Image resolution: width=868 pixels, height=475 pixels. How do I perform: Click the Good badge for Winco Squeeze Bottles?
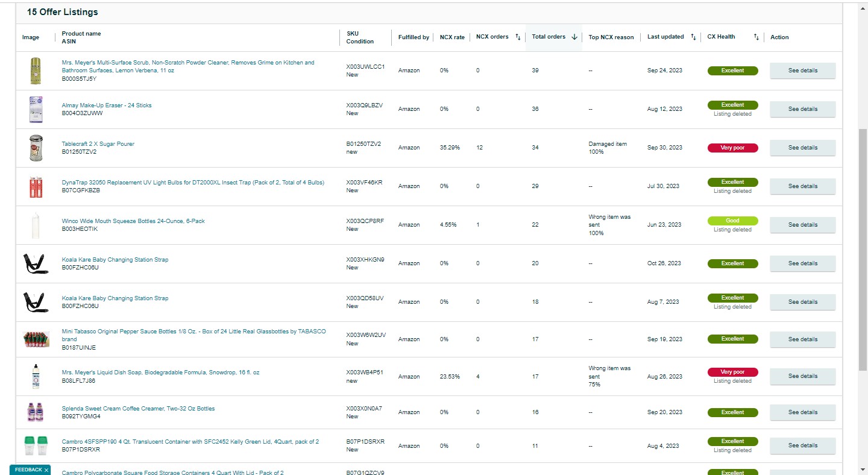[732, 221]
